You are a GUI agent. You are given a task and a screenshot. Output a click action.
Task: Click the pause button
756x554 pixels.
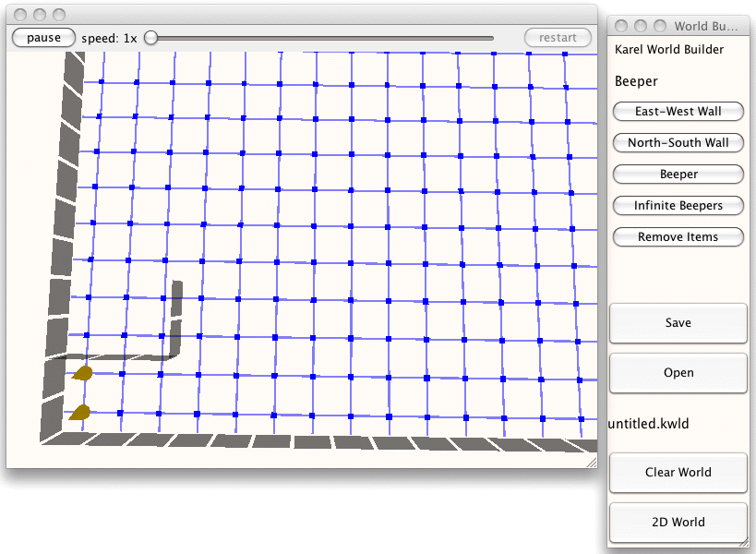pos(43,38)
